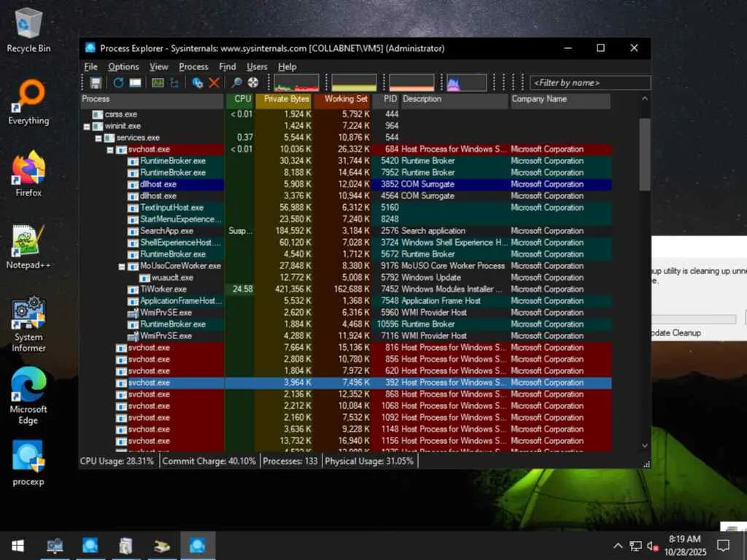Click the Save toolbar icon
Screen dimensions: 747x560
pos(96,83)
